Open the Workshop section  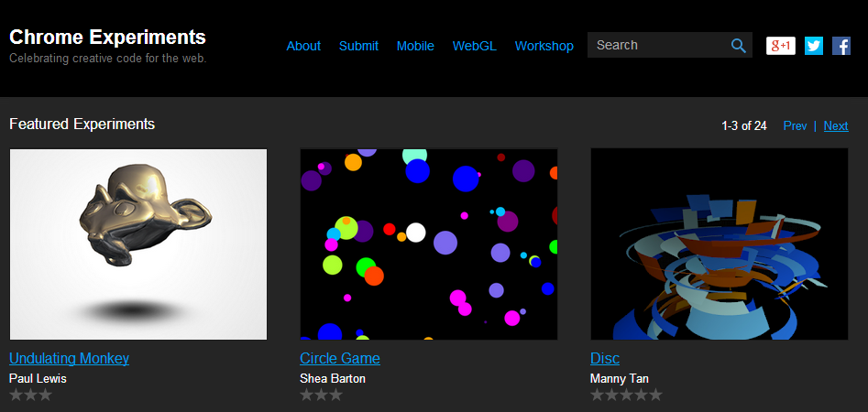(544, 46)
